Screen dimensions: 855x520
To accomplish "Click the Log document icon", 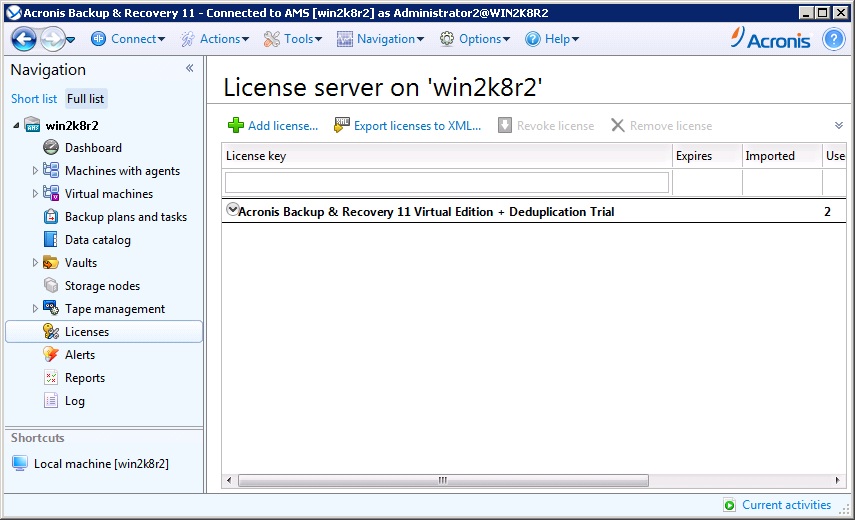I will (51, 401).
